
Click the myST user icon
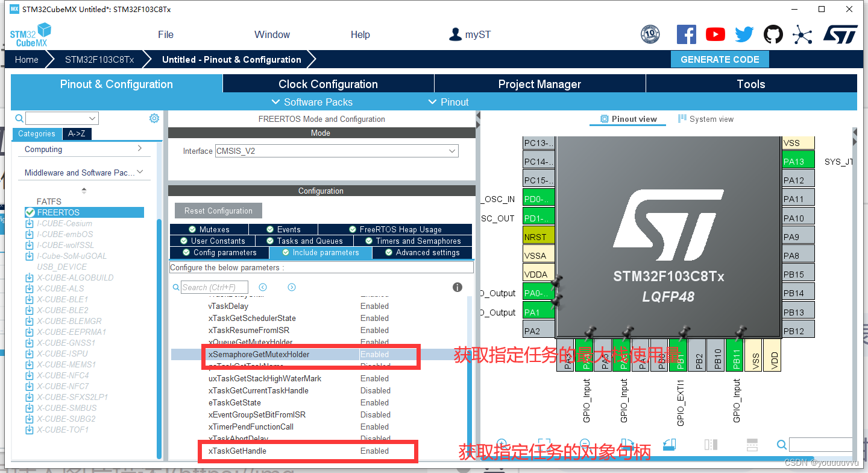pos(455,34)
